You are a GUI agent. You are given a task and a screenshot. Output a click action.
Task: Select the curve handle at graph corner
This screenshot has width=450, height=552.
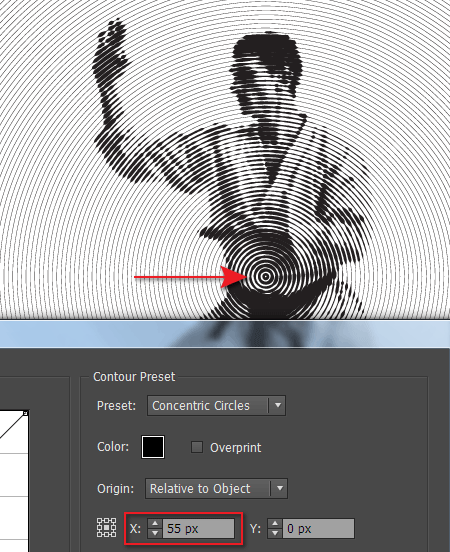(x=25, y=413)
